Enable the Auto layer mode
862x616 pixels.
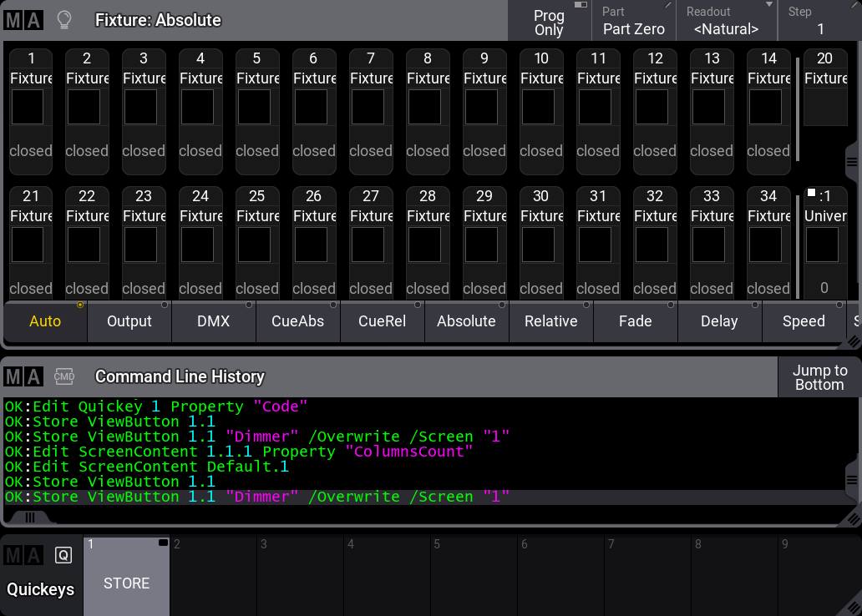click(45, 321)
